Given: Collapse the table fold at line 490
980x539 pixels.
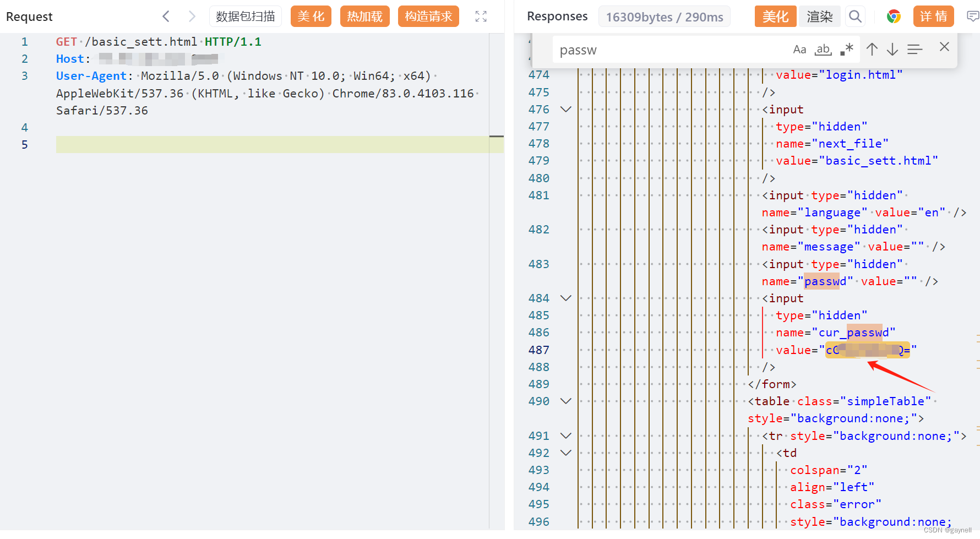Looking at the screenshot, I should click(x=565, y=401).
